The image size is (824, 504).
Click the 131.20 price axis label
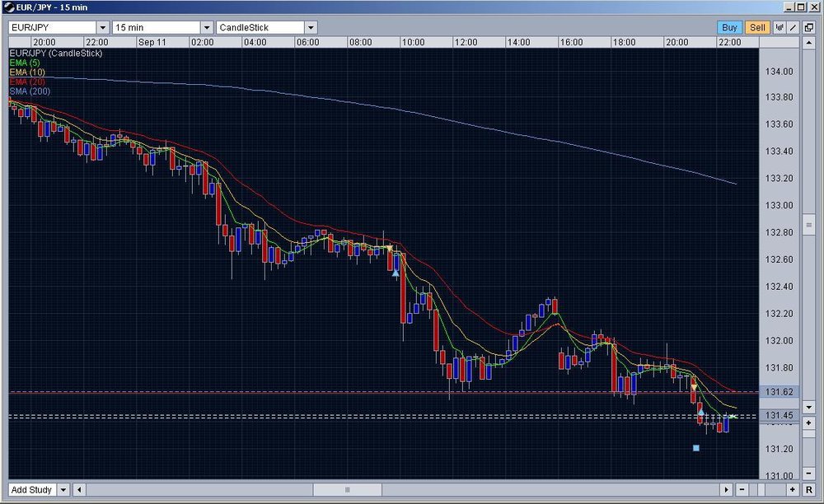click(780, 449)
